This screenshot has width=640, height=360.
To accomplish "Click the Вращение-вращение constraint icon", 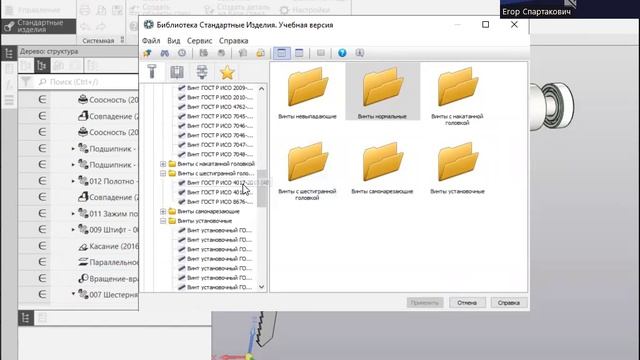I will 83,278.
